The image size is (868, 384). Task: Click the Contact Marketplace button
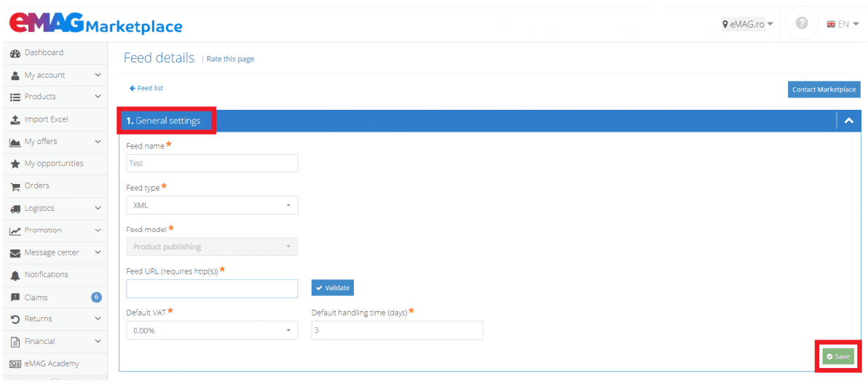(824, 89)
